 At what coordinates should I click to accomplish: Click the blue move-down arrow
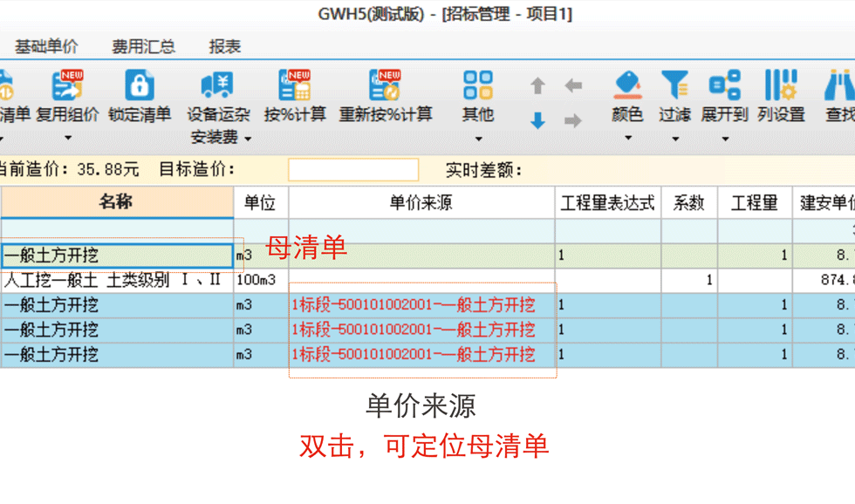point(538,121)
